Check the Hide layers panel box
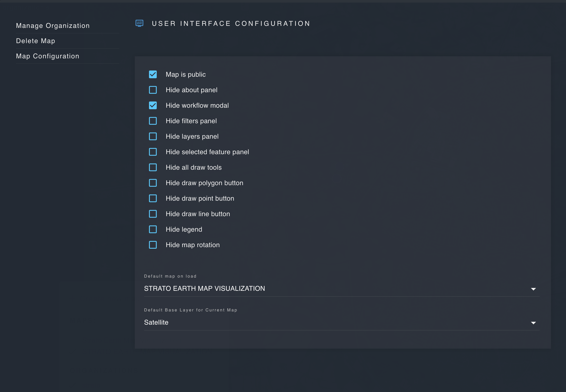The image size is (566, 392). coord(153,136)
